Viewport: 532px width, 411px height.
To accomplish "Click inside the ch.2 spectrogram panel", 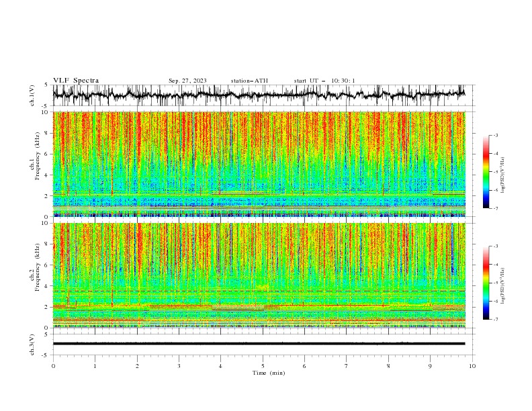I will [259, 275].
